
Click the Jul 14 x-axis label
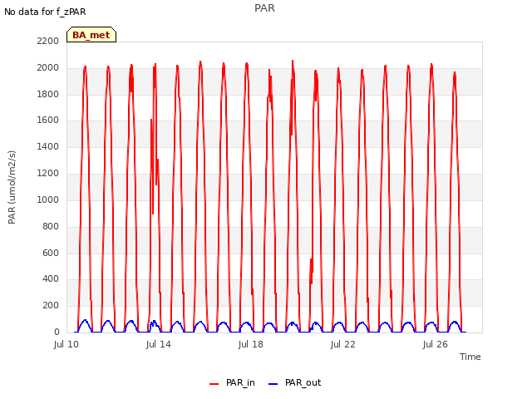159,344
